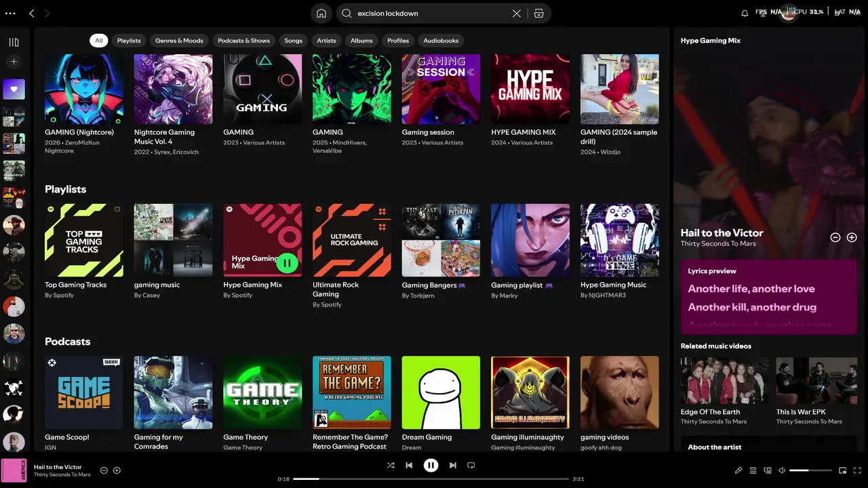Create a new playlist with plus icon
This screenshot has height=488, width=868.
[14, 62]
